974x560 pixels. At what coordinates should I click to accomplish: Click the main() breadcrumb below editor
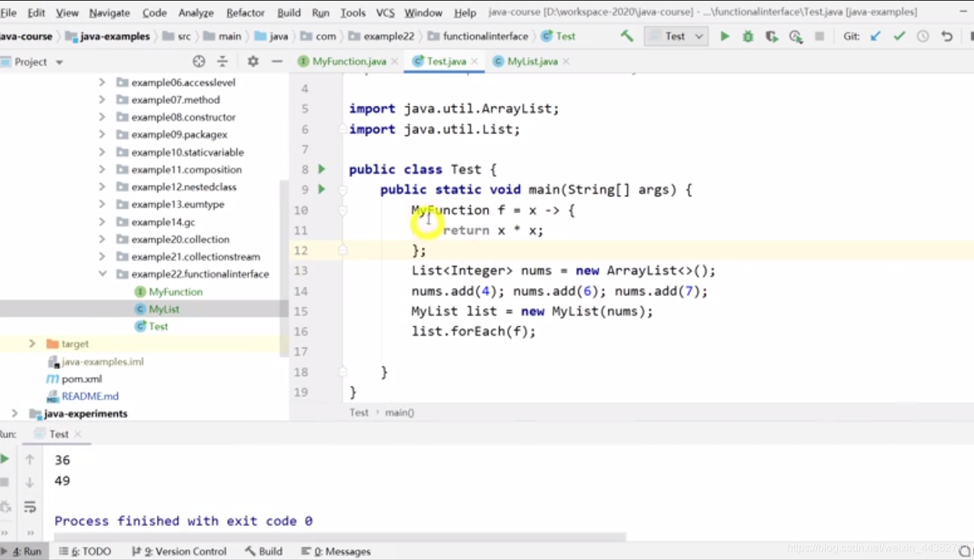[399, 413]
